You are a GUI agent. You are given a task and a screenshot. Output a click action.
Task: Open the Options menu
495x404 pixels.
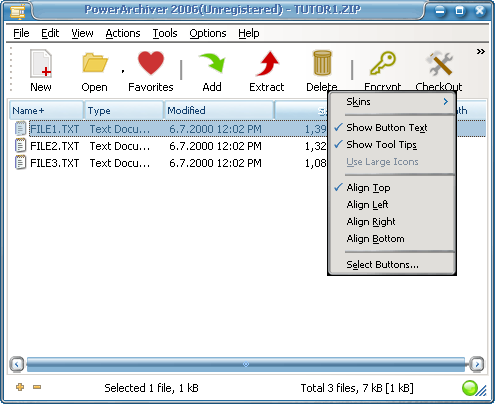(x=208, y=33)
